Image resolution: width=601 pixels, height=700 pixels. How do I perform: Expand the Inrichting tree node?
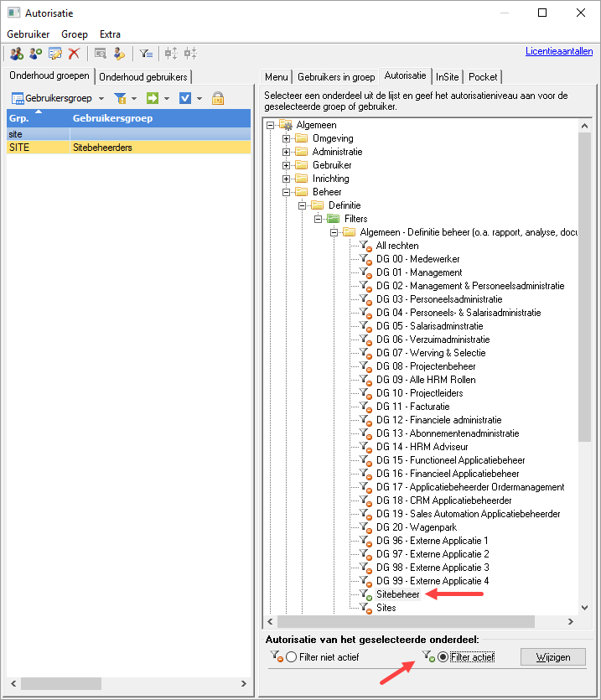286,179
